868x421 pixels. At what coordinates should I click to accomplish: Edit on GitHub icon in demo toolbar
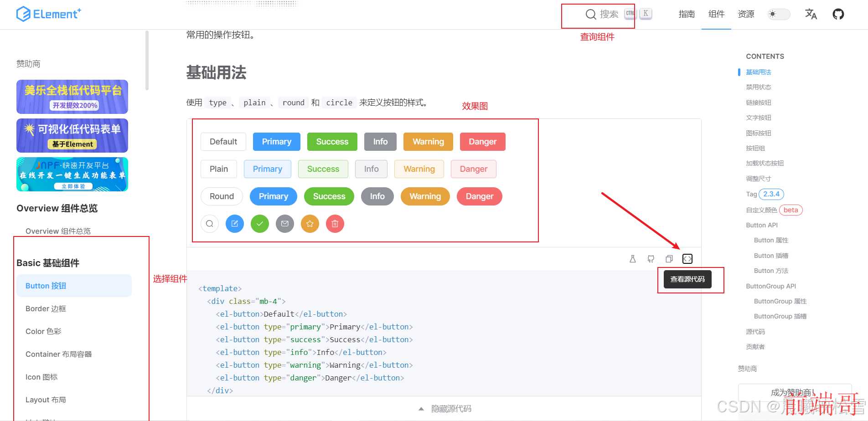point(651,259)
